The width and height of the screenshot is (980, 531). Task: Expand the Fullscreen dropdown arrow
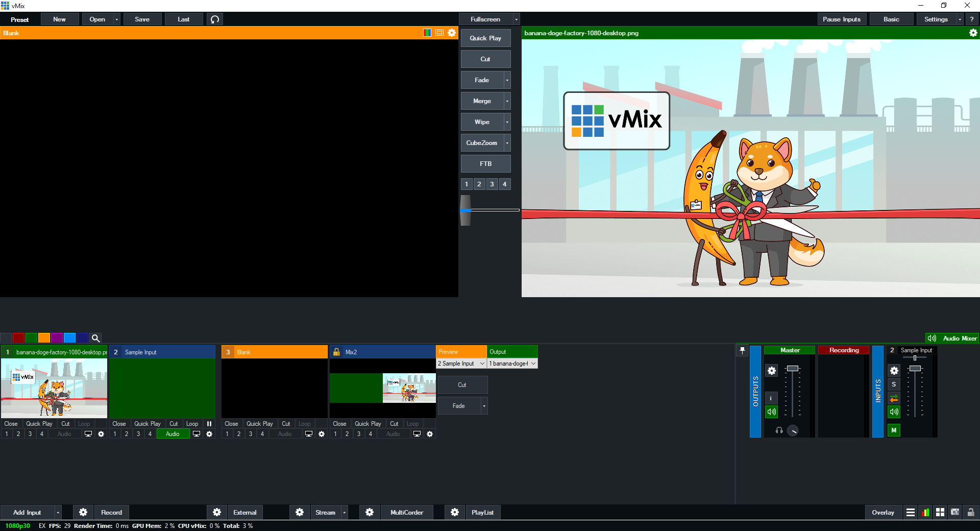pyautogui.click(x=516, y=19)
